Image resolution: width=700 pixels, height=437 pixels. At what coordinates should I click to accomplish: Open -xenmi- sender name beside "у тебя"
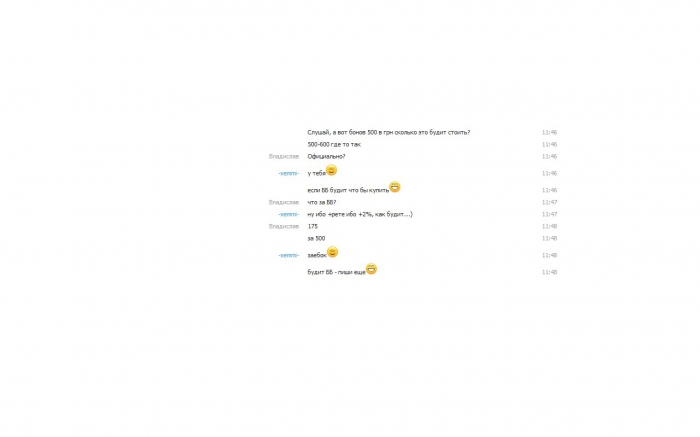pos(288,174)
